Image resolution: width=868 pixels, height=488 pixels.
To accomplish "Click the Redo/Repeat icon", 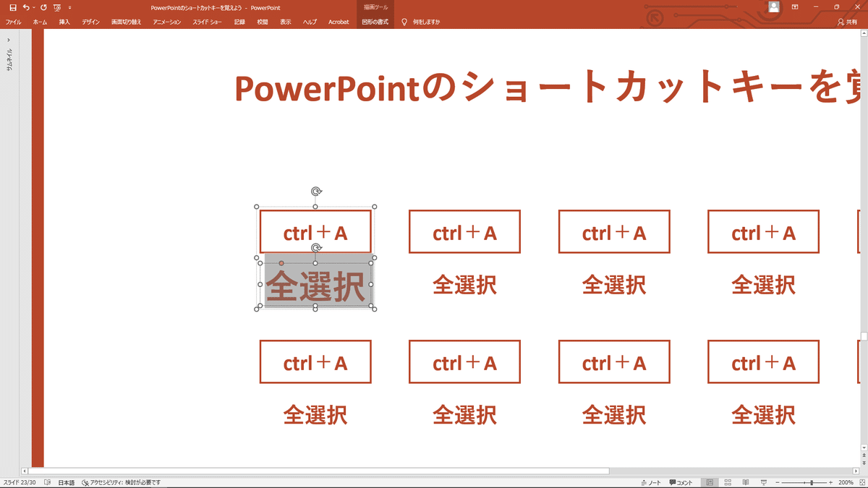I will (x=43, y=7).
